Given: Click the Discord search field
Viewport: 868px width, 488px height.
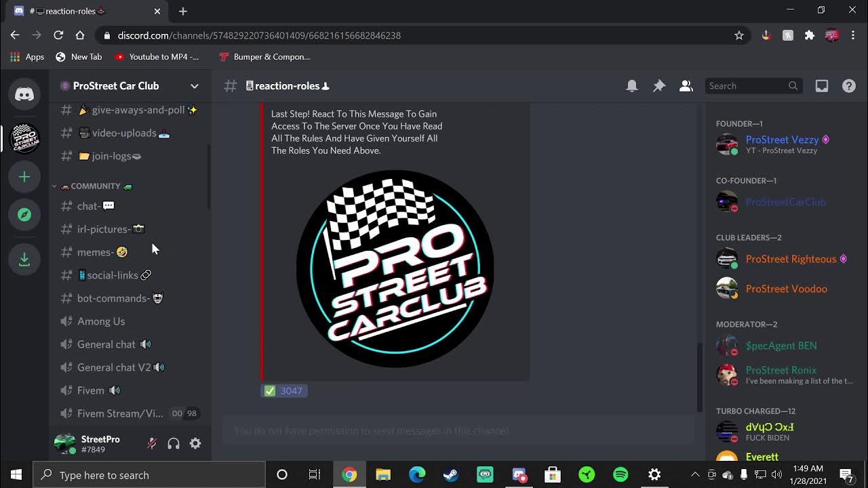Looking at the screenshot, I should 753,86.
